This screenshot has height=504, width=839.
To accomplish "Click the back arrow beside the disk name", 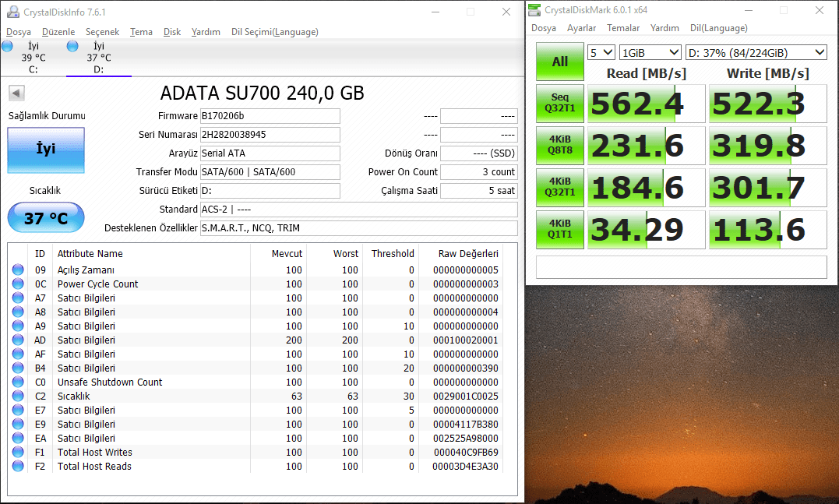I will point(16,93).
